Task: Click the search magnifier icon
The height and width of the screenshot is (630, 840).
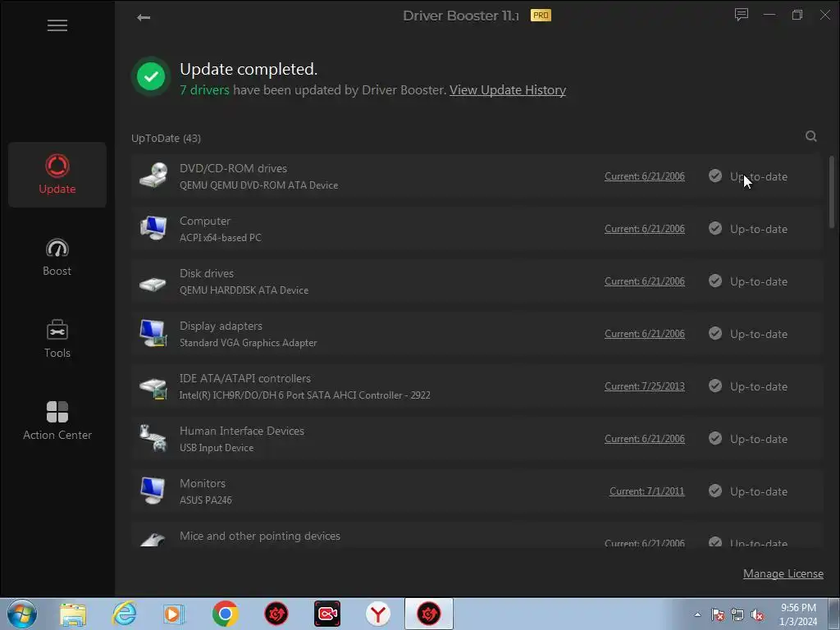Action: pos(811,137)
